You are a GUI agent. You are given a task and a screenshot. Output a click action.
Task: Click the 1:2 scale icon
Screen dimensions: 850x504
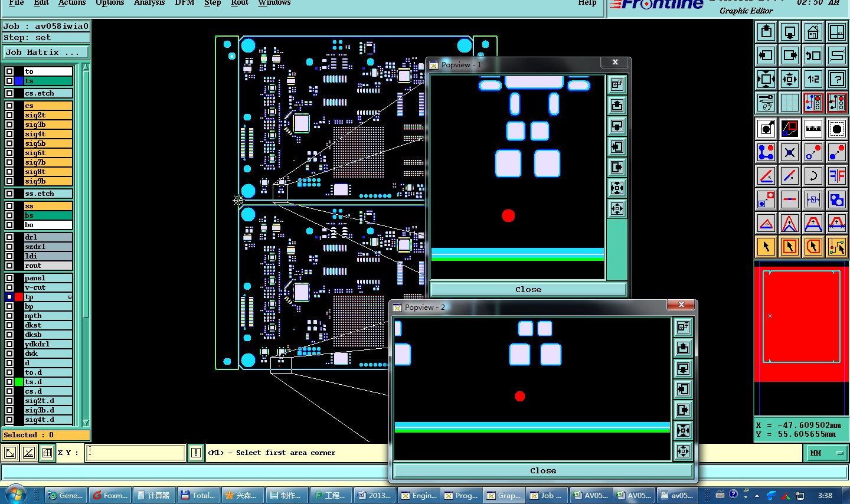[813, 79]
